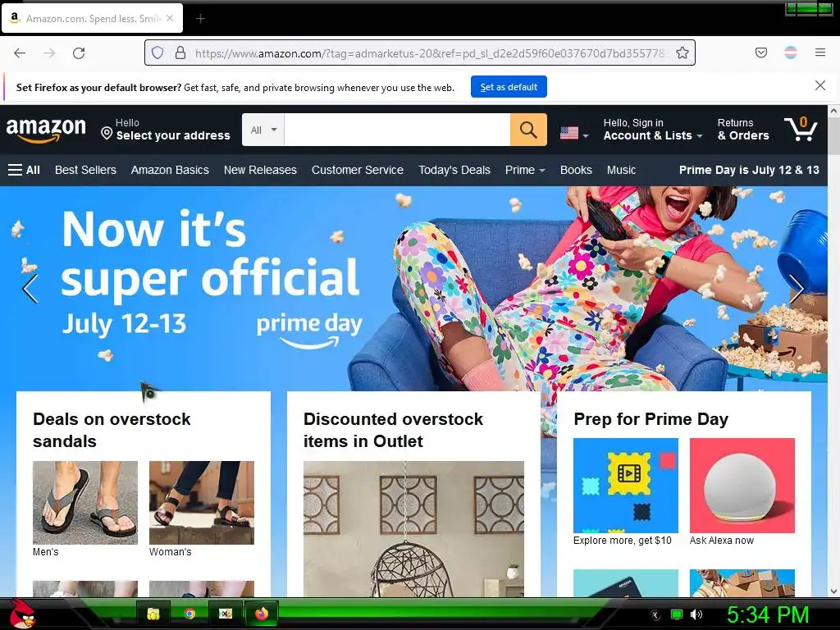Open the Men's sandals thumbnail
Viewport: 840px width, 630px height.
click(85, 503)
